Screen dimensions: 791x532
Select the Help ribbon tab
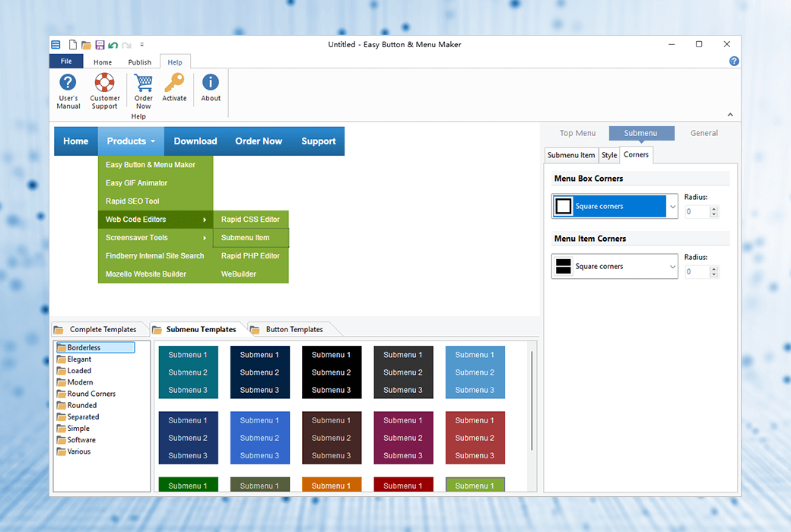(x=175, y=62)
